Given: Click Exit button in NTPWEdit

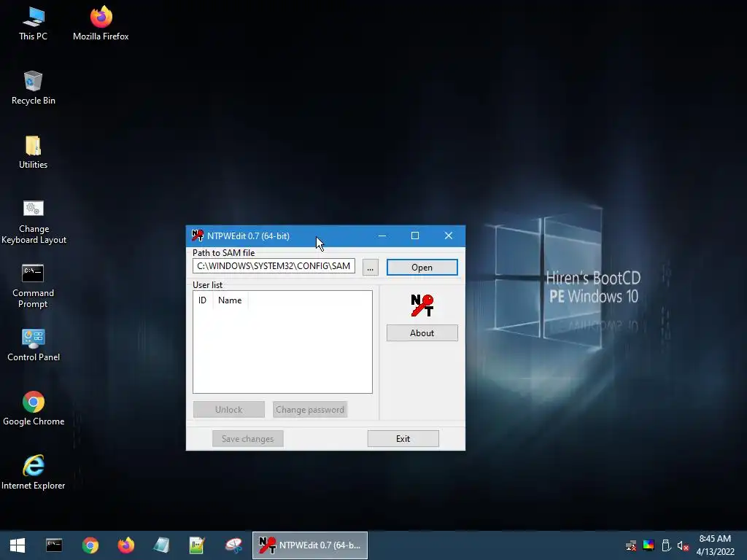Looking at the screenshot, I should click(403, 438).
